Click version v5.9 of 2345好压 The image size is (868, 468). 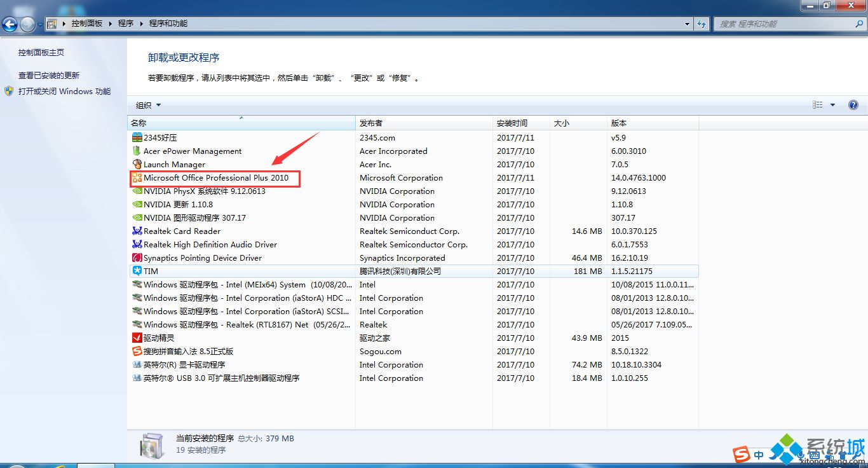pos(619,137)
